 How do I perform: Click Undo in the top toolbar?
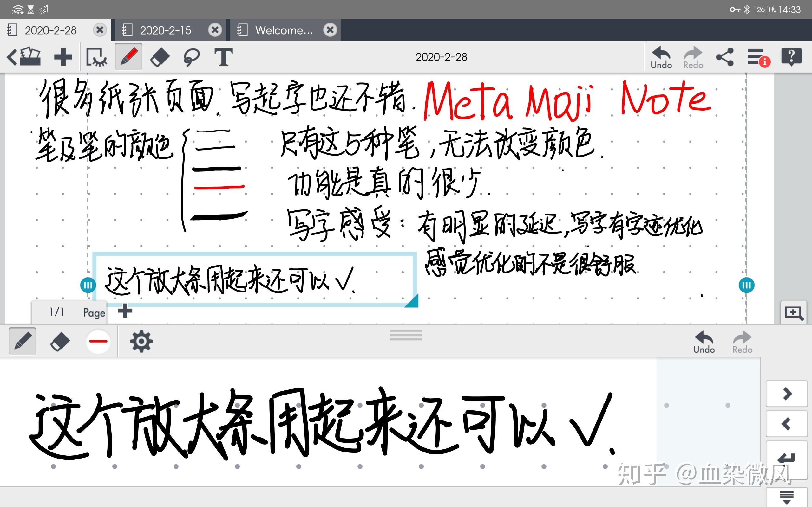(661, 57)
